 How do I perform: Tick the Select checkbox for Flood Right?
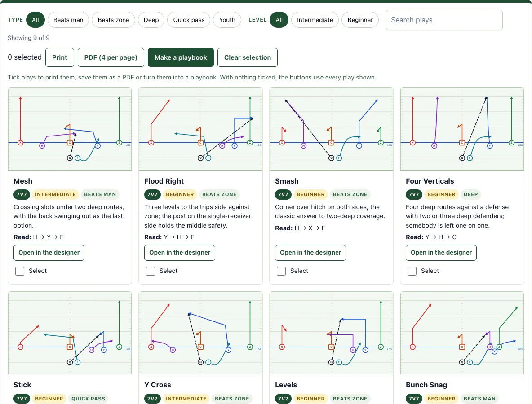[151, 271]
